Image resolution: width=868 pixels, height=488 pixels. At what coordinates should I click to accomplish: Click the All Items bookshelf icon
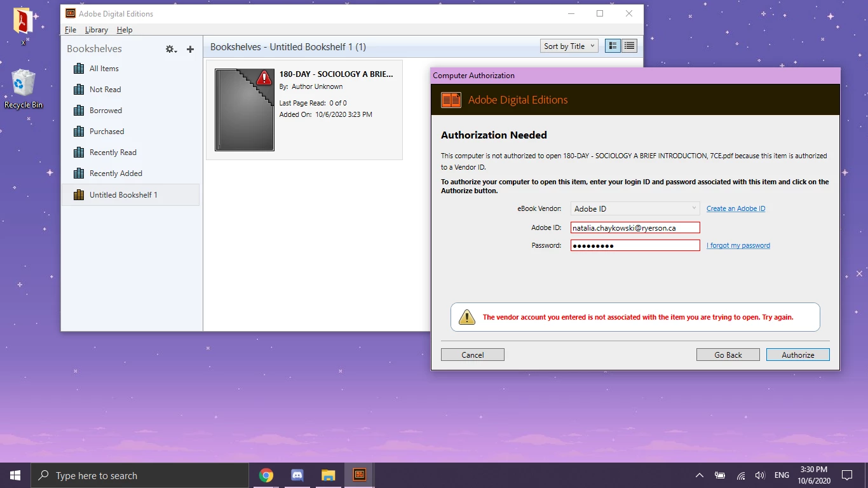coord(79,69)
